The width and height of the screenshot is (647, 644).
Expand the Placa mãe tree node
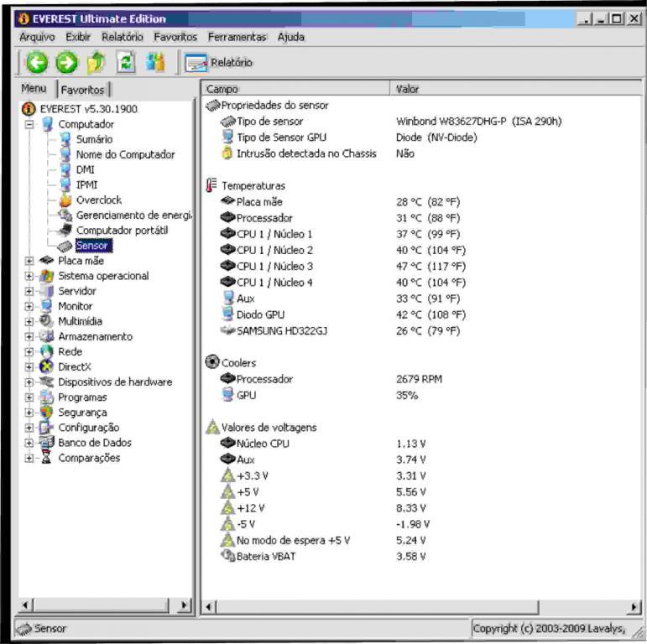[x=29, y=261]
